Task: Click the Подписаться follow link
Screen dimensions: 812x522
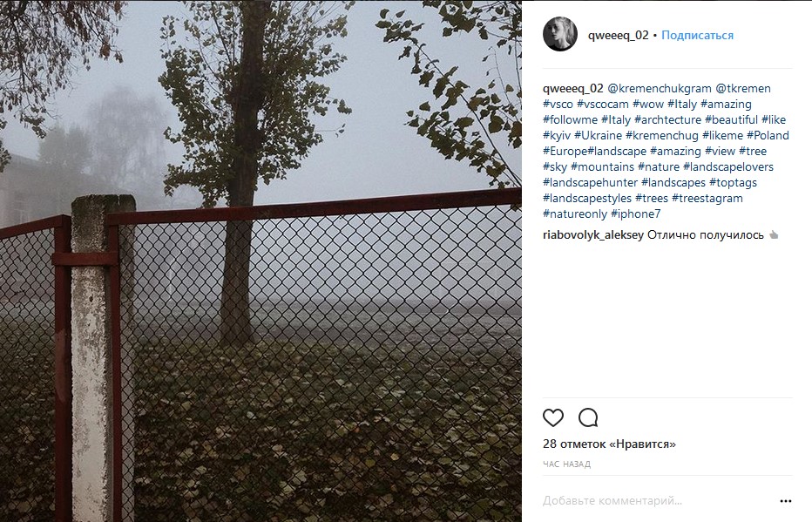Action: [x=698, y=35]
